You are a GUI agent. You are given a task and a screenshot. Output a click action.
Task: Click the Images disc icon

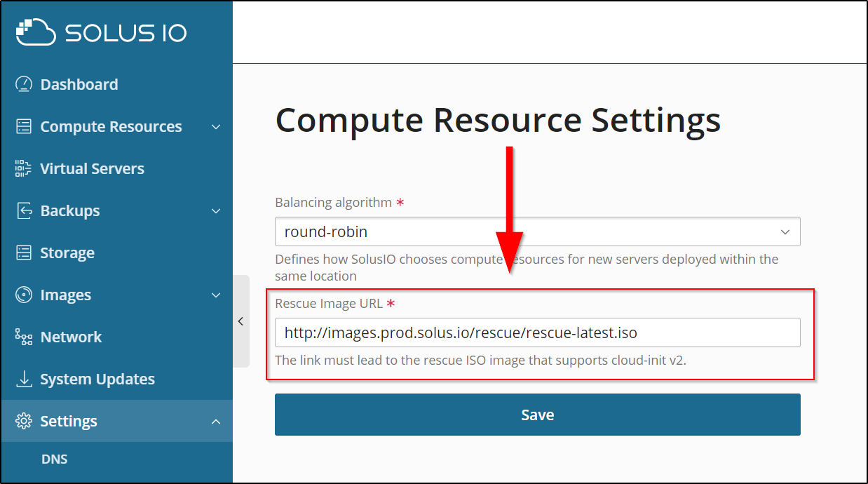(24, 295)
